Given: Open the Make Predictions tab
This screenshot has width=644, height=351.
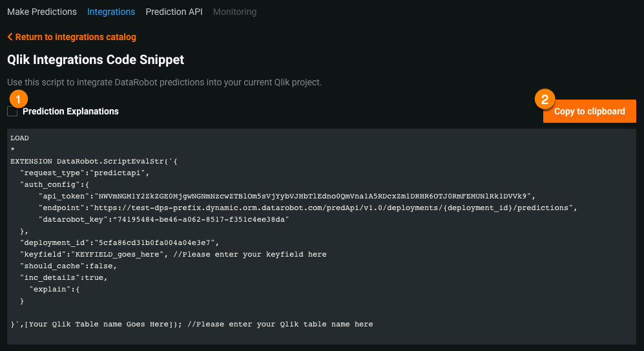Looking at the screenshot, I should (x=42, y=12).
